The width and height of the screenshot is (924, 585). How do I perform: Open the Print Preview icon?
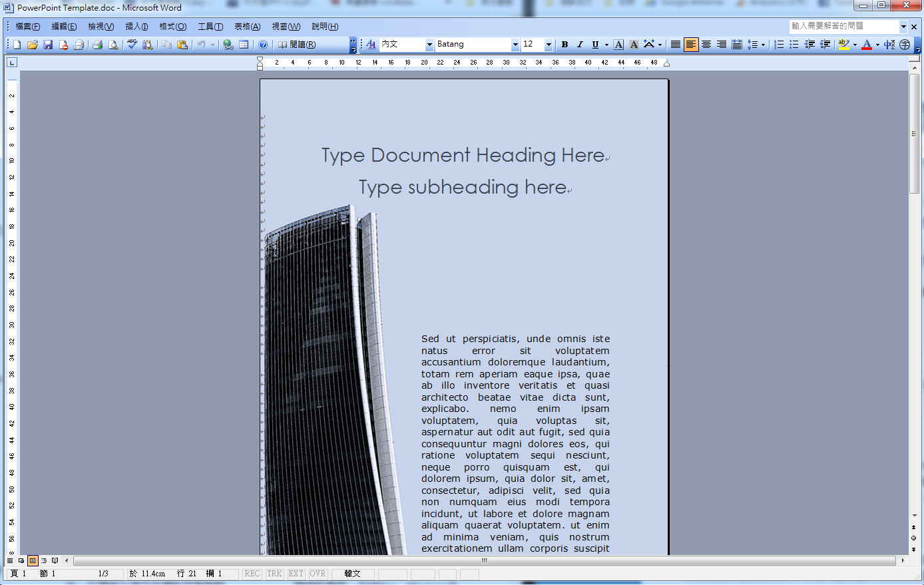click(x=113, y=45)
